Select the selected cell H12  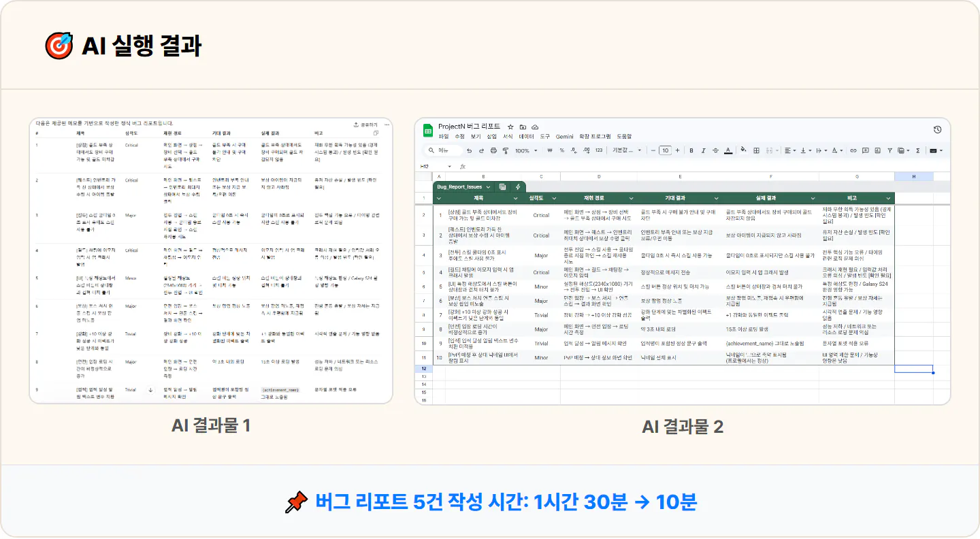913,368
